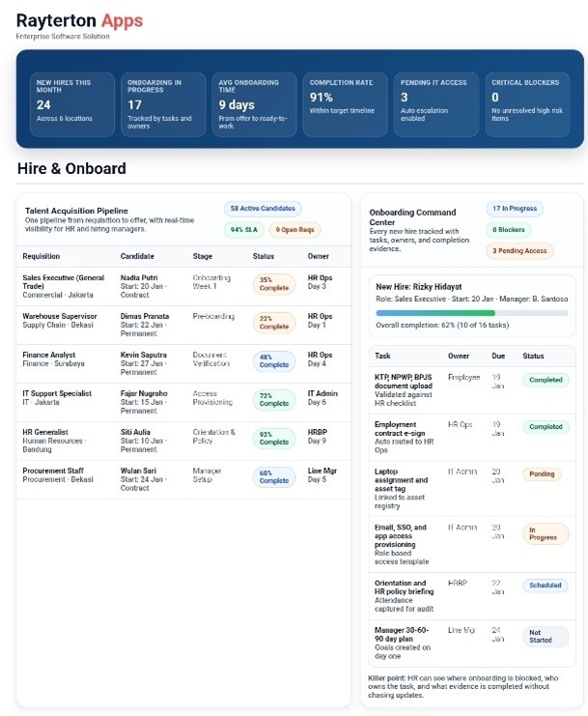Click the Not Started status pill
The height and width of the screenshot is (716, 588).
click(546, 637)
